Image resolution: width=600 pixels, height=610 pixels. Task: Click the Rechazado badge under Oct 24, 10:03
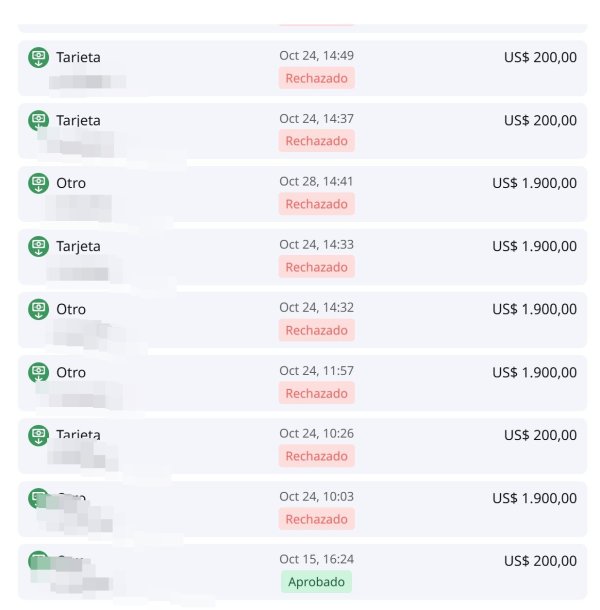point(316,519)
